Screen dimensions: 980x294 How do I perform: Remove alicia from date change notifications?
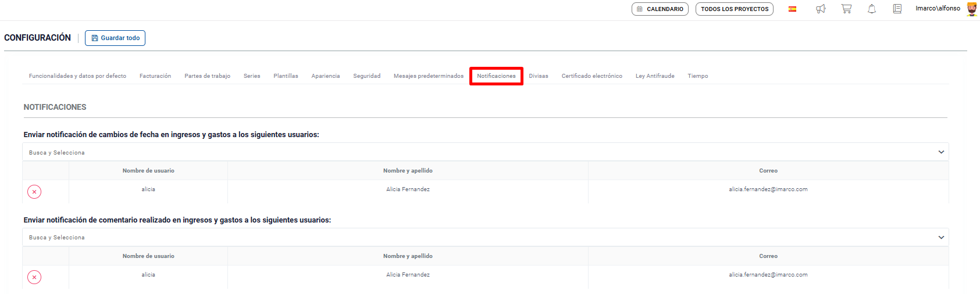click(x=34, y=192)
